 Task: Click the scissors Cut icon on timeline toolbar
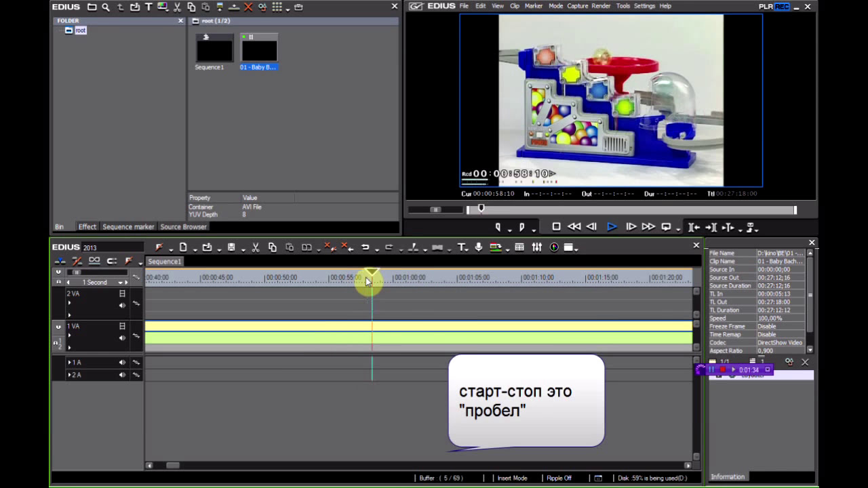point(255,247)
